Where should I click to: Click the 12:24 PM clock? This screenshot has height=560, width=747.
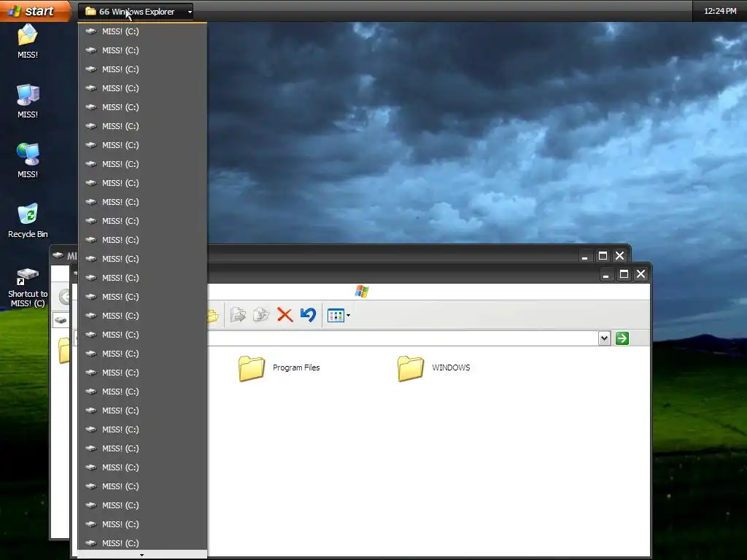720,11
